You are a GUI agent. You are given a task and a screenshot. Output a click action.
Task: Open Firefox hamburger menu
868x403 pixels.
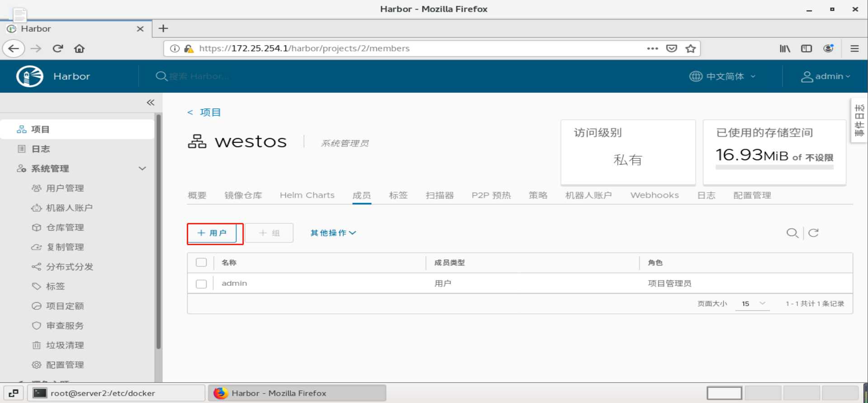[854, 48]
